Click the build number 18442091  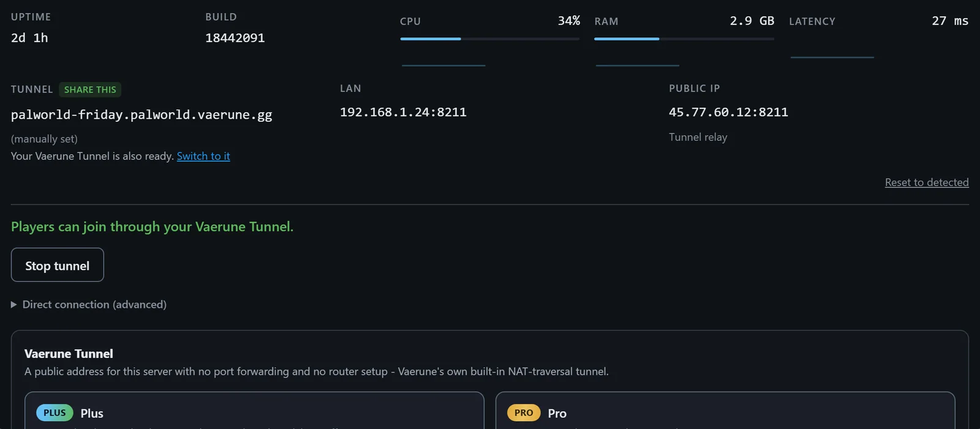235,38
